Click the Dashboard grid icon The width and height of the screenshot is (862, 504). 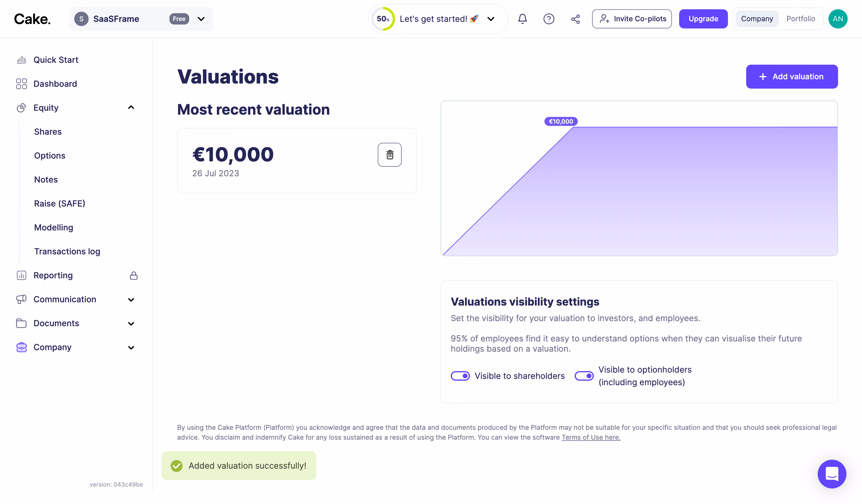pyautogui.click(x=22, y=84)
